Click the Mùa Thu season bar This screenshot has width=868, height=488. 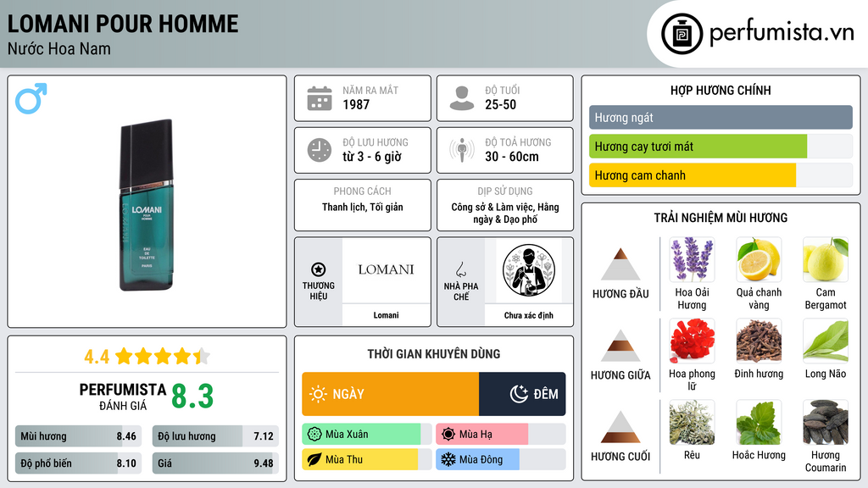coord(366,459)
